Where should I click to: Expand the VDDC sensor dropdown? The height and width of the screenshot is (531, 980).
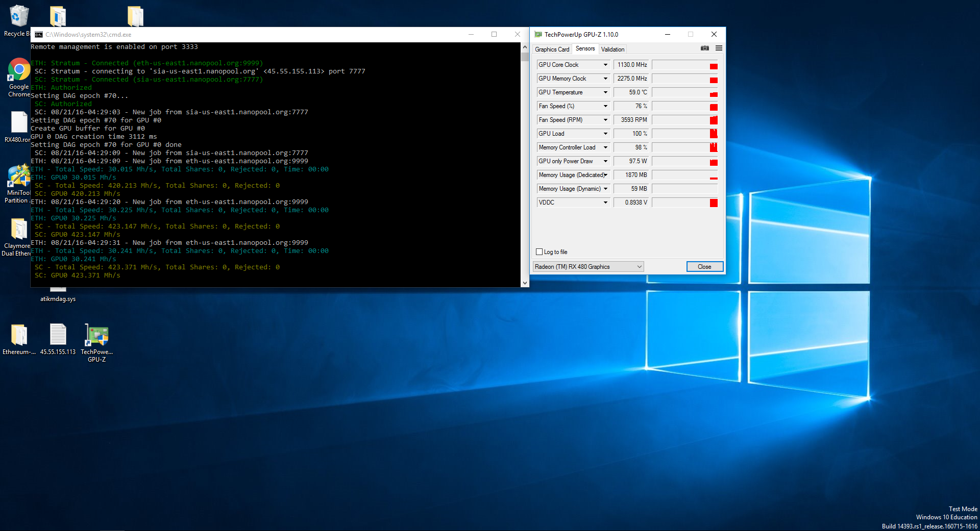pos(605,203)
